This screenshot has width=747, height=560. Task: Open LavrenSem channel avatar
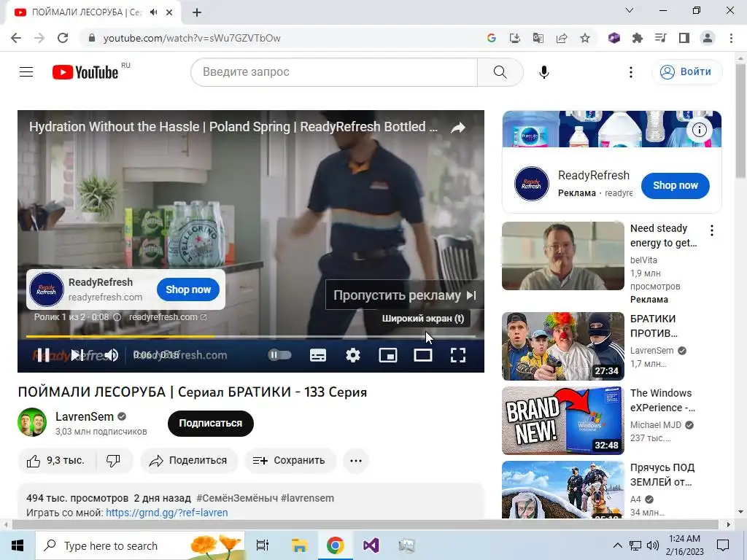32,422
